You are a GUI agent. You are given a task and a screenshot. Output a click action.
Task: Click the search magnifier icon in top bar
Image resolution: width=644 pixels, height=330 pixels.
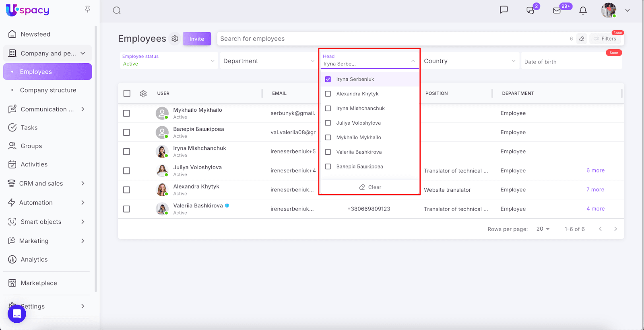pyautogui.click(x=117, y=10)
